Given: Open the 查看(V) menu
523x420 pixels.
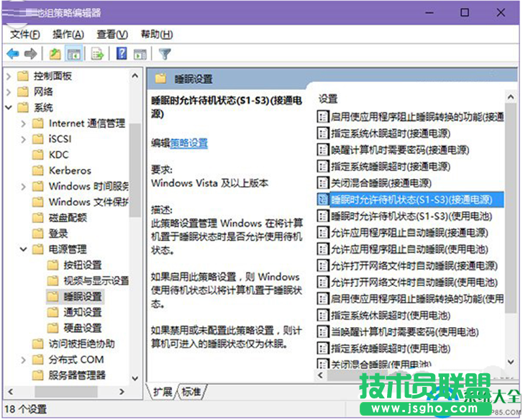Looking at the screenshot, I should click(112, 35).
